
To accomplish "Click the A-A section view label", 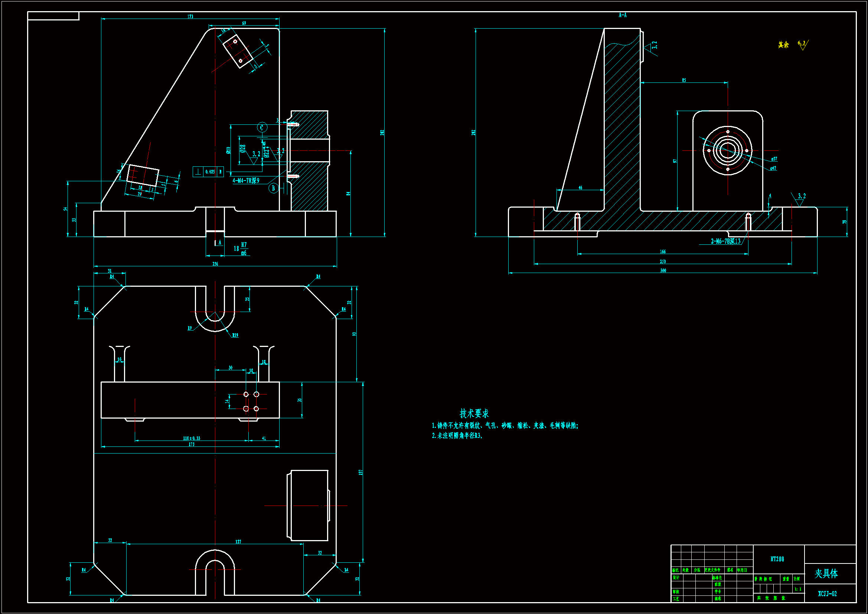I will 622,15.
